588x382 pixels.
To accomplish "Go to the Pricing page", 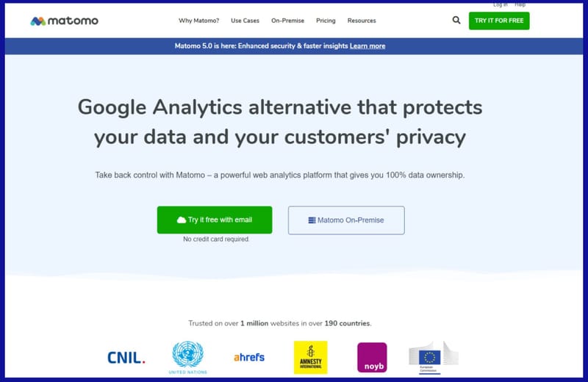I will point(326,21).
